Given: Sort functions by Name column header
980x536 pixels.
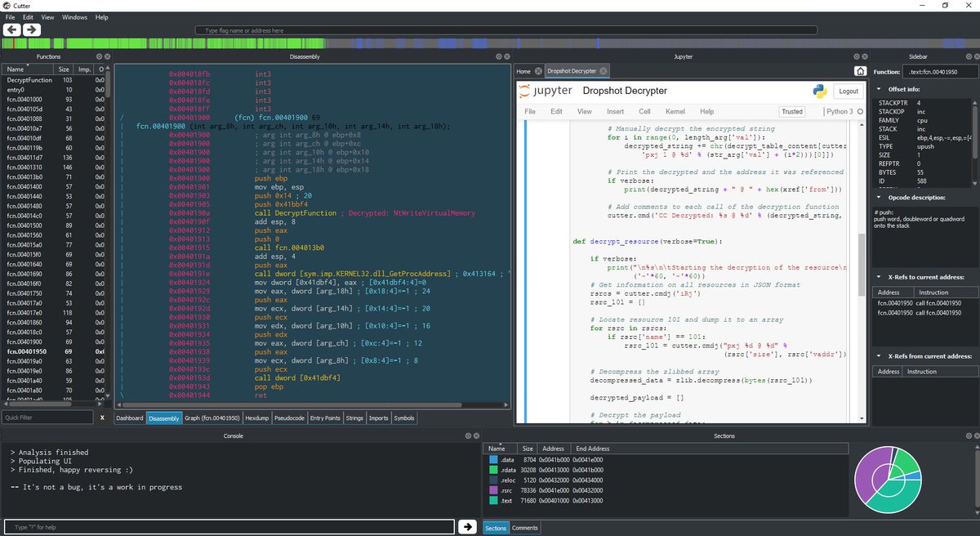Looking at the screenshot, I should click(28, 69).
